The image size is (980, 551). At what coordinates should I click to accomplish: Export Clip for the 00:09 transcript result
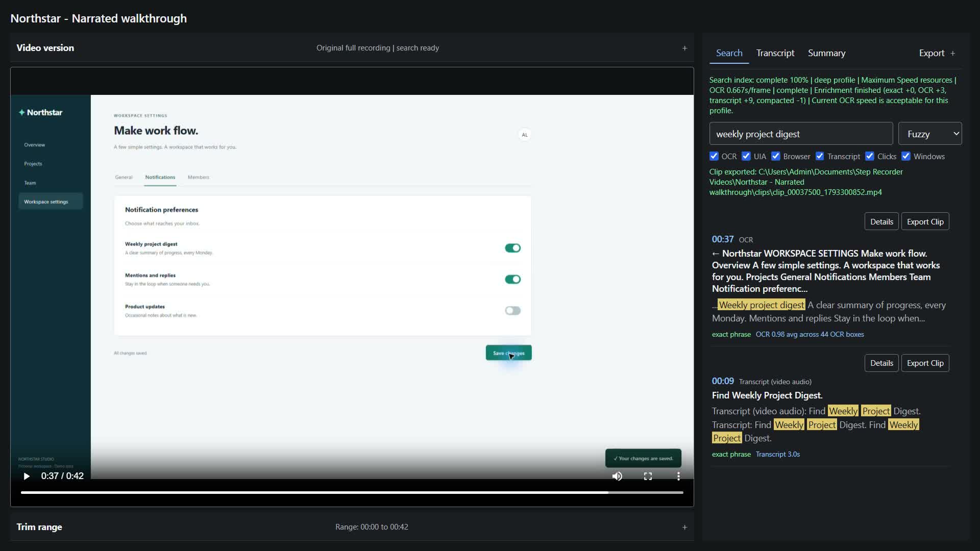(925, 363)
